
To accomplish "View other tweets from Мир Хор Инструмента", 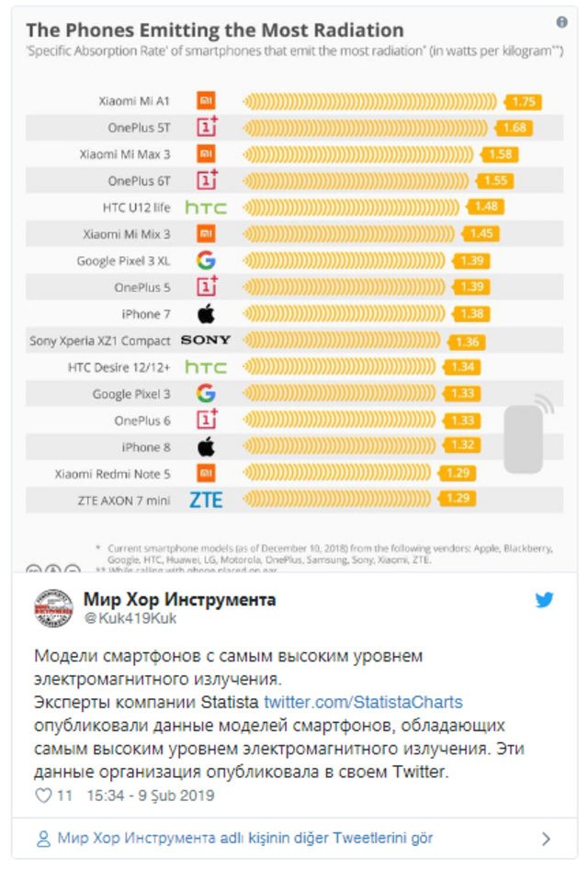I will pos(244,838).
